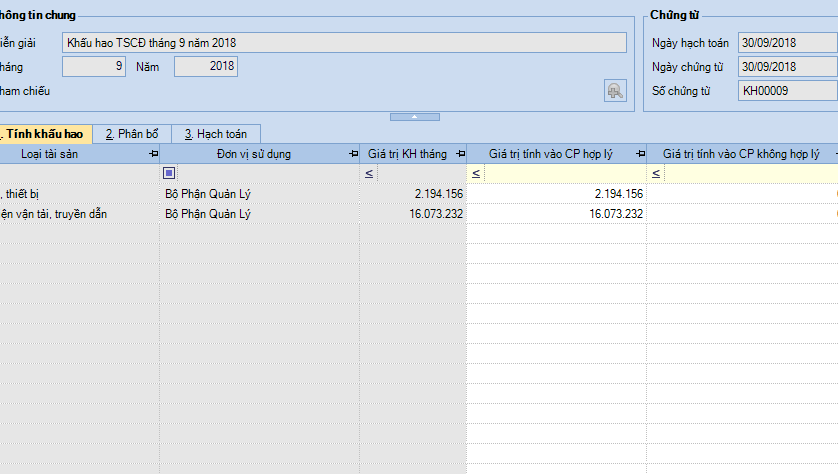Open the Hạch toán tab
The height and width of the screenshot is (474, 838).
pyautogui.click(x=215, y=134)
